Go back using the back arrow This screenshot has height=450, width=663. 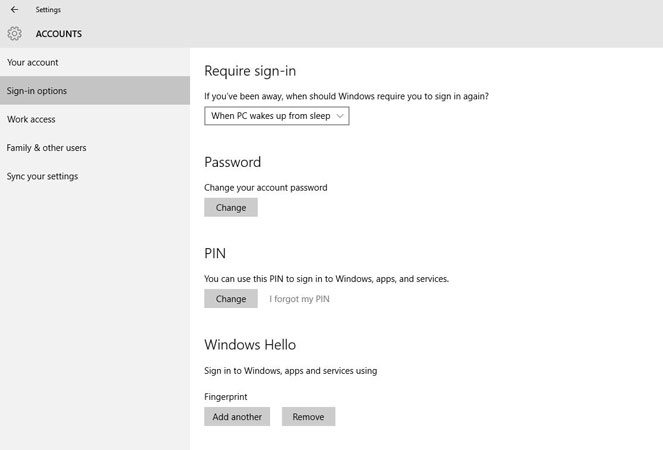pos(14,9)
